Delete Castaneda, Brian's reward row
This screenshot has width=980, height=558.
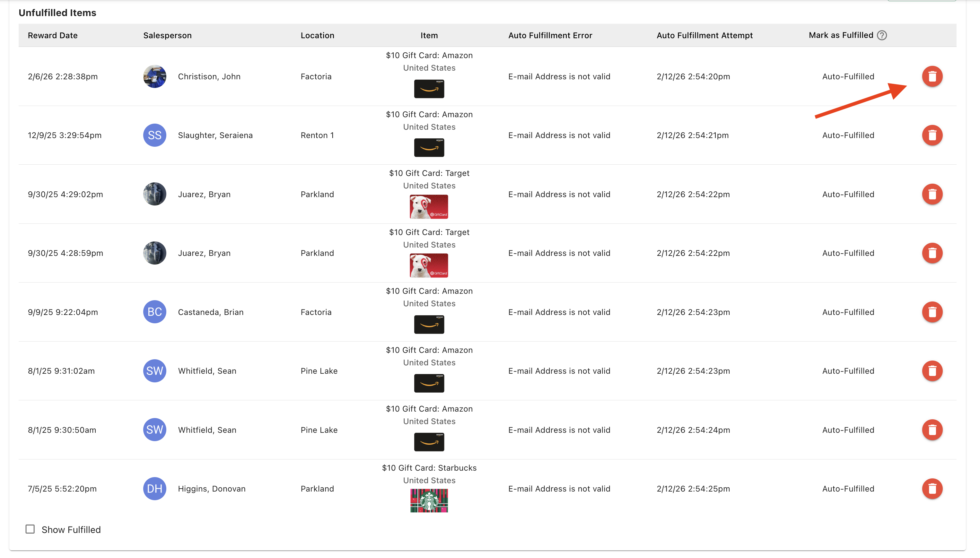(x=932, y=312)
